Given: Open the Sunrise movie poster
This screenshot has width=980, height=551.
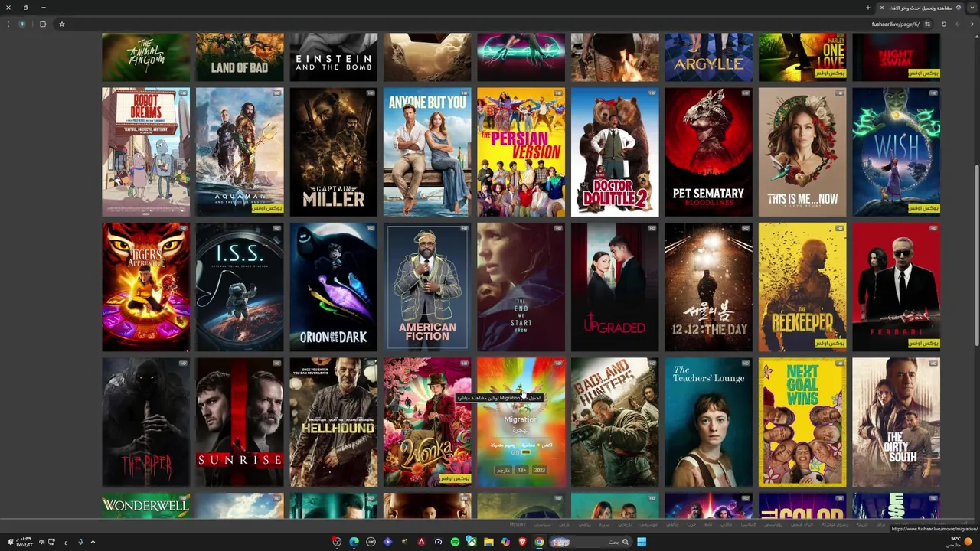Looking at the screenshot, I should [x=240, y=422].
